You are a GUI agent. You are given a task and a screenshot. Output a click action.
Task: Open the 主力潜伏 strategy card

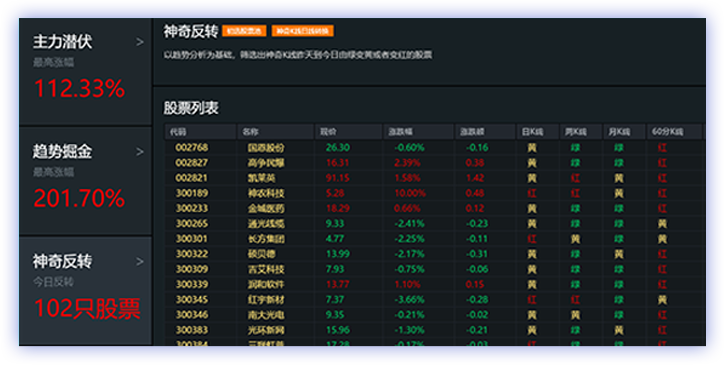coord(85,72)
